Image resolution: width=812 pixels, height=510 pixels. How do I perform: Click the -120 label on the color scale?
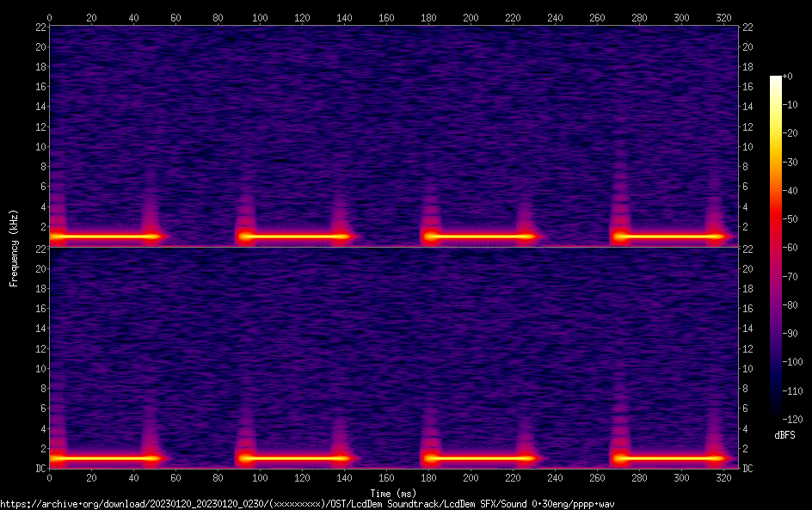tap(790, 420)
